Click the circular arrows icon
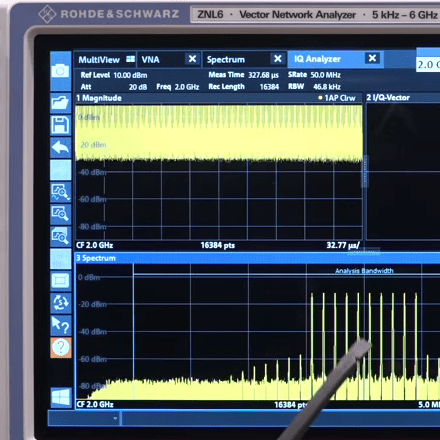The height and width of the screenshot is (440, 440). click(60, 303)
